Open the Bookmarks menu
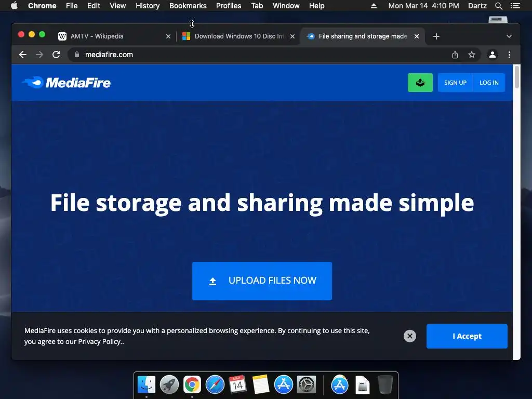 click(x=188, y=6)
